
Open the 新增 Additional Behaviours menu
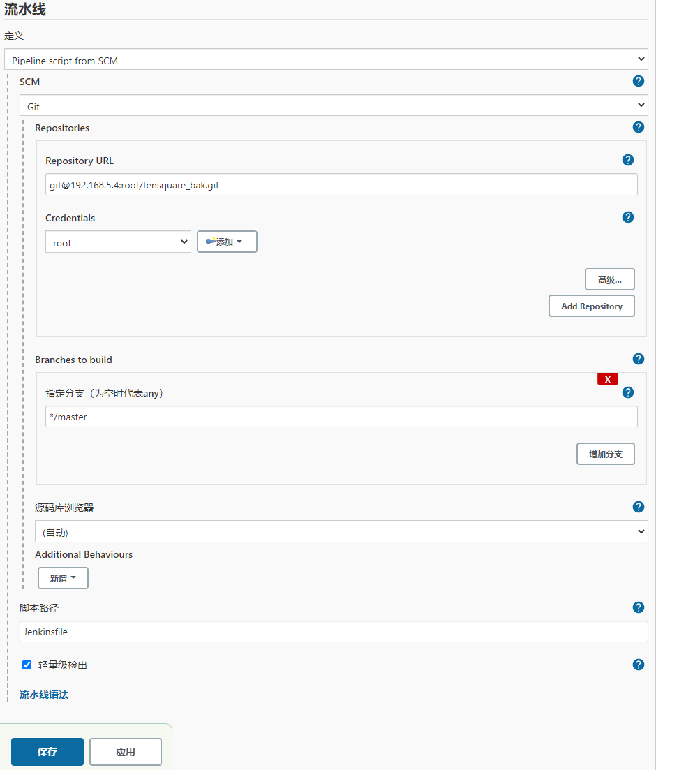[x=64, y=578]
